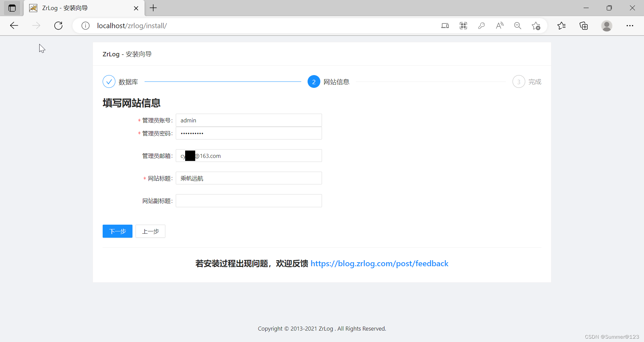The image size is (644, 342).
Task: Open the zoom magnifier icon in address bar
Action: [x=518, y=25]
